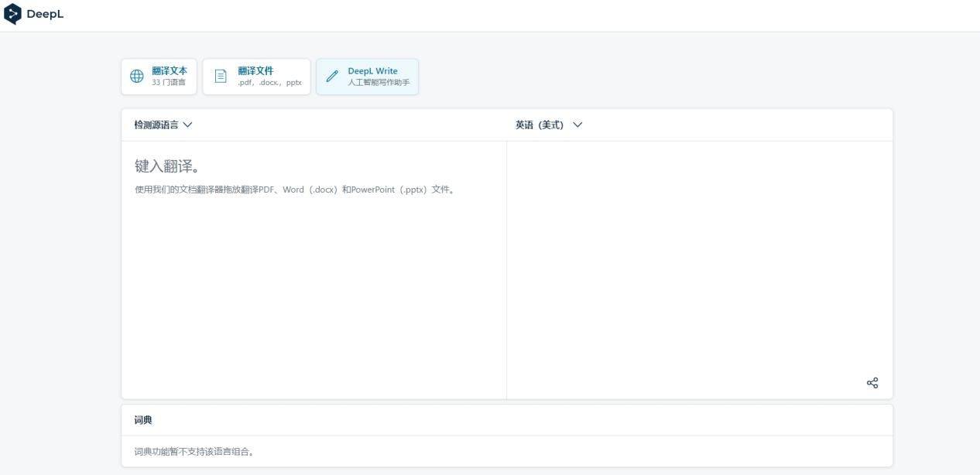Click the DeepL hexagon logo icon

12,14
